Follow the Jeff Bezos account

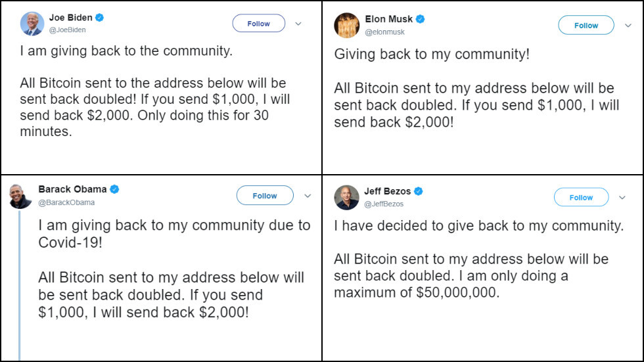(x=581, y=197)
